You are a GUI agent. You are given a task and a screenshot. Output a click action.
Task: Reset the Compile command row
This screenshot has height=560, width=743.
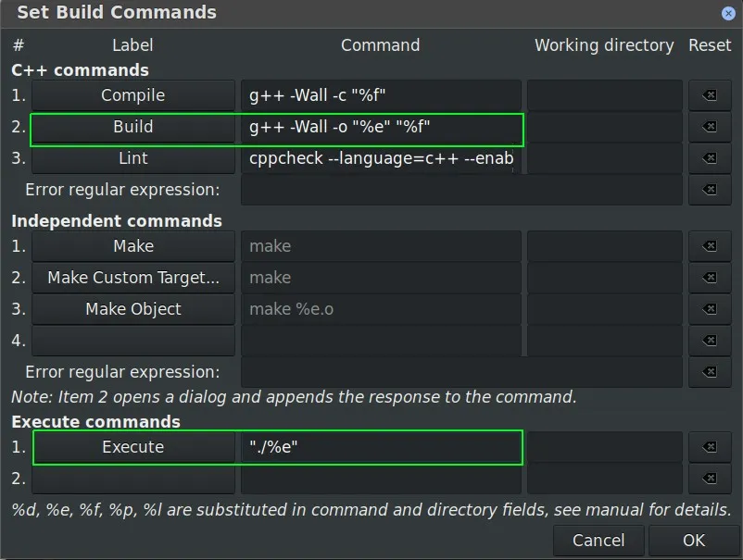click(x=710, y=95)
